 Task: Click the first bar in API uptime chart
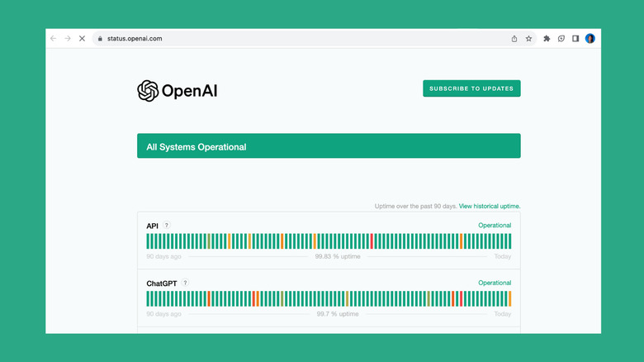click(x=149, y=241)
